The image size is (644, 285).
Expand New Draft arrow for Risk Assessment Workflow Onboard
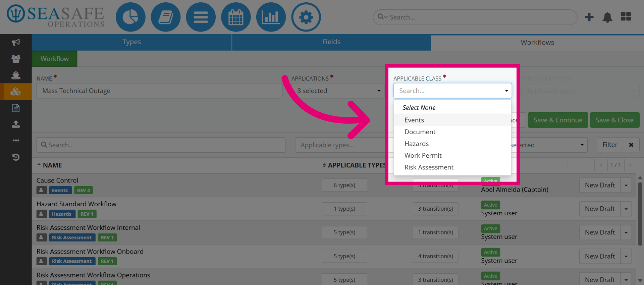click(x=626, y=256)
